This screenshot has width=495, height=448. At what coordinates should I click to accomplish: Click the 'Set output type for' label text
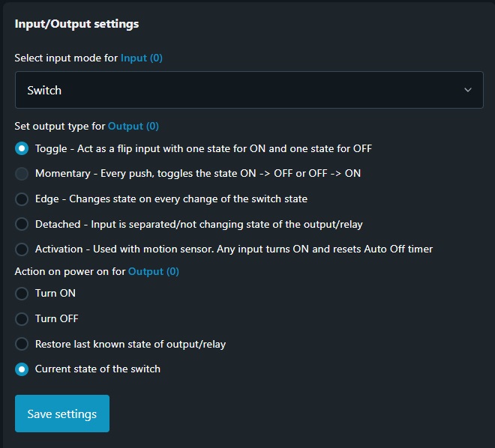click(60, 127)
